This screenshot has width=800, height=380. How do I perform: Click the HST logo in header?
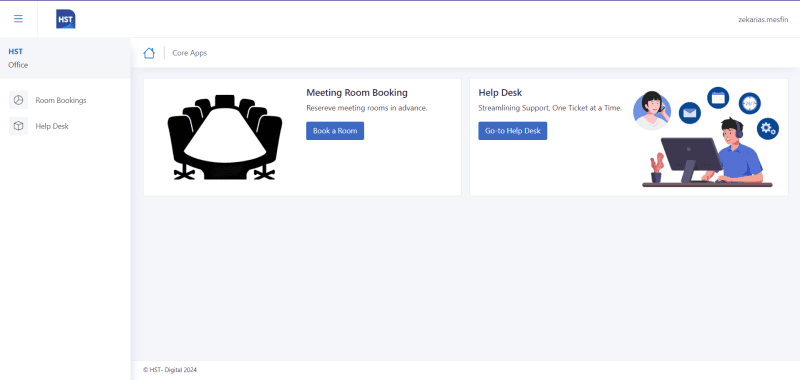(66, 19)
